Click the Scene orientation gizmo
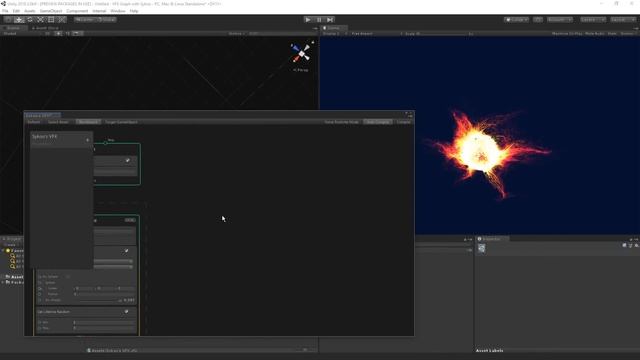 click(x=301, y=53)
